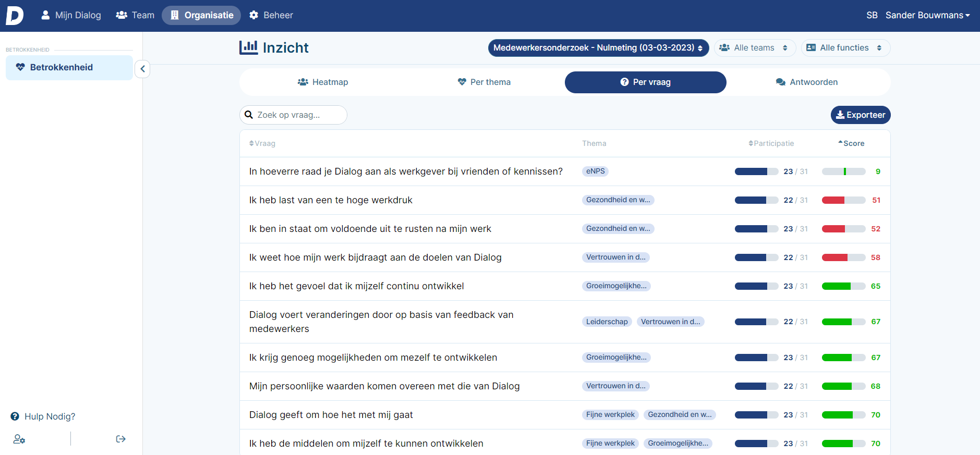The width and height of the screenshot is (980, 455).
Task: Open the Medewerkersonderzoek Nulmeting survey dropdown
Action: (x=598, y=47)
